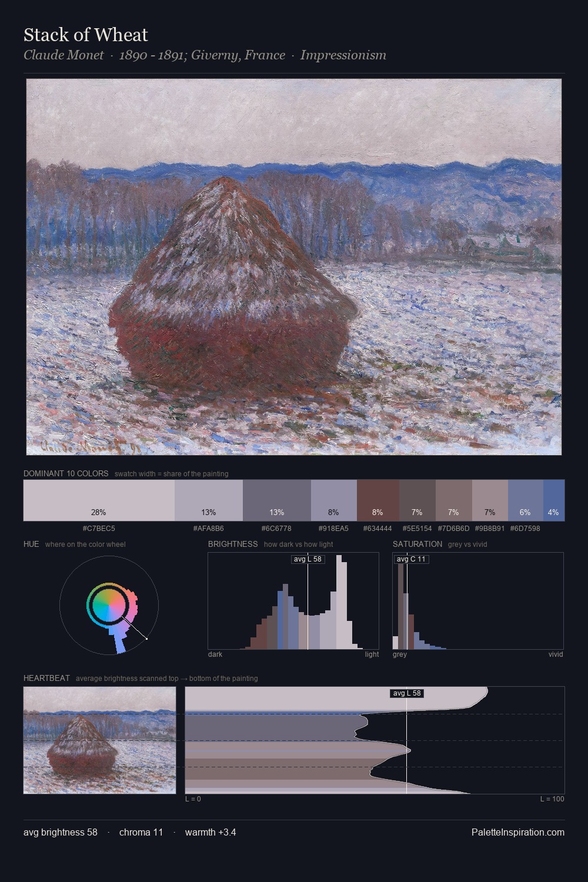Viewport: 588px width, 882px height.
Task: Click the footer "avg brightness 58" stat
Action: (61, 832)
